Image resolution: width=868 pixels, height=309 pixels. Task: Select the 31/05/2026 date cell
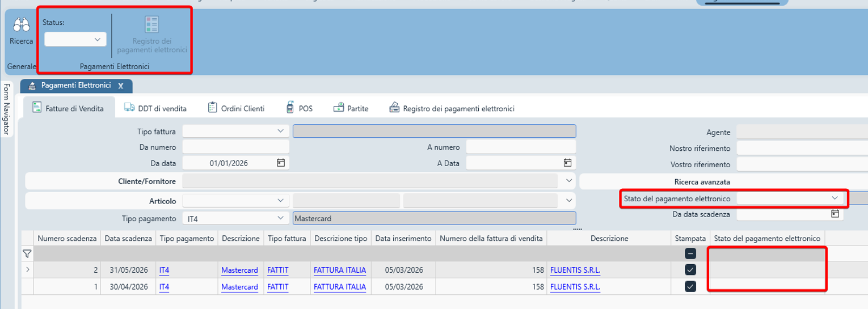coord(128,270)
